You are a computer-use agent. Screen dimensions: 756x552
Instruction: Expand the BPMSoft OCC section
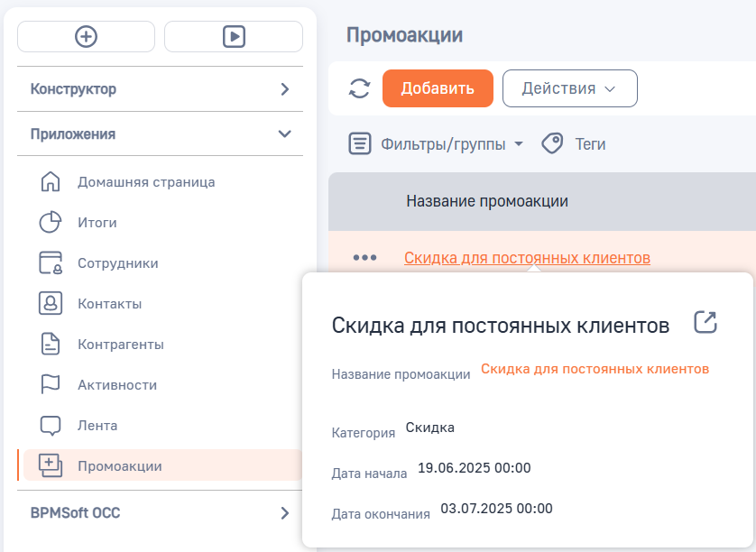pos(284,513)
